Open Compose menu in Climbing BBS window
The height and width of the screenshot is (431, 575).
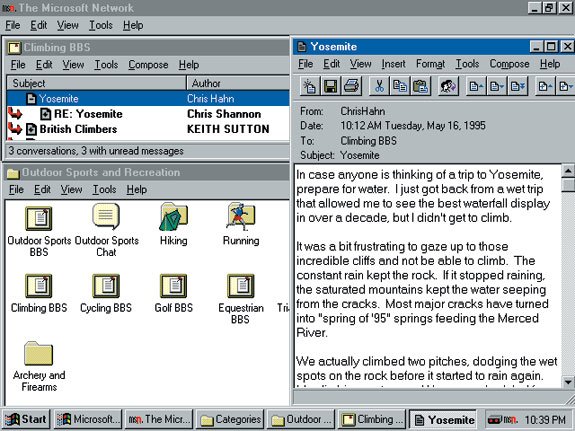(x=148, y=65)
